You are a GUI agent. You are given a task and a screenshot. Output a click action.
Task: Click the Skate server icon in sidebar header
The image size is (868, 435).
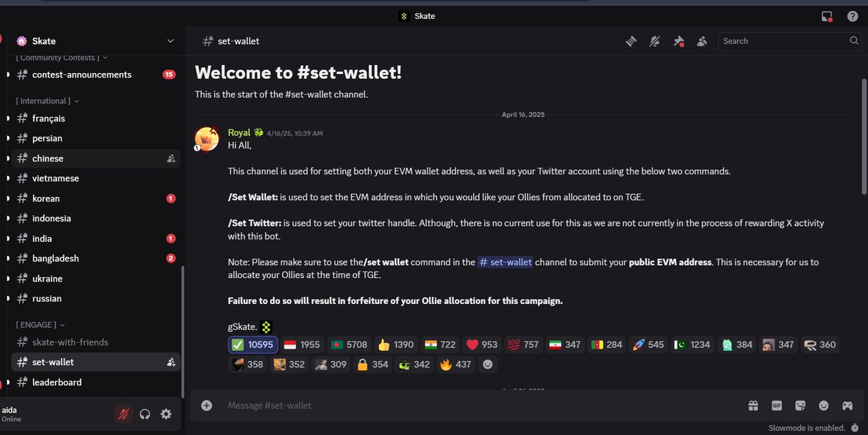pyautogui.click(x=21, y=41)
